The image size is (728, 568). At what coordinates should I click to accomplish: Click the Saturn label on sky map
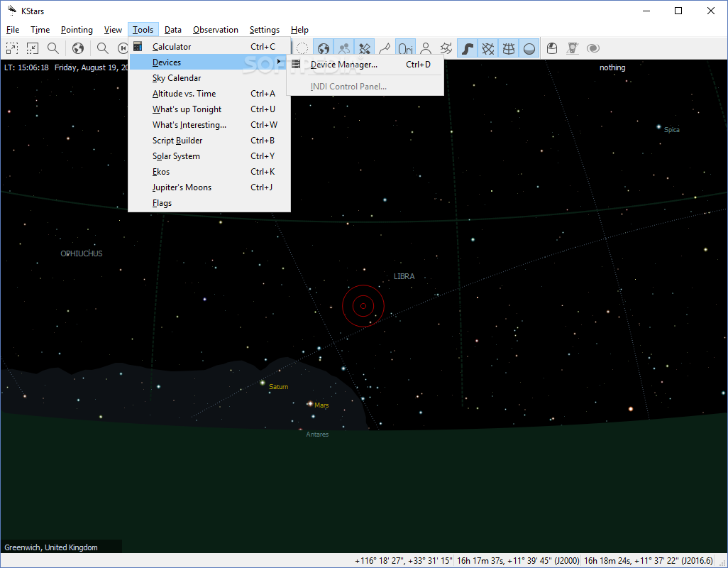[x=279, y=387]
